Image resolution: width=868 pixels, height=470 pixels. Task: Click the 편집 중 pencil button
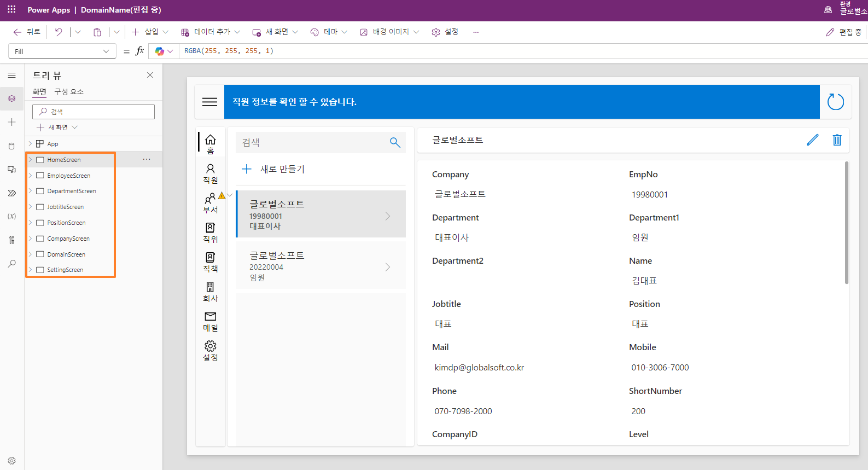[844, 32]
